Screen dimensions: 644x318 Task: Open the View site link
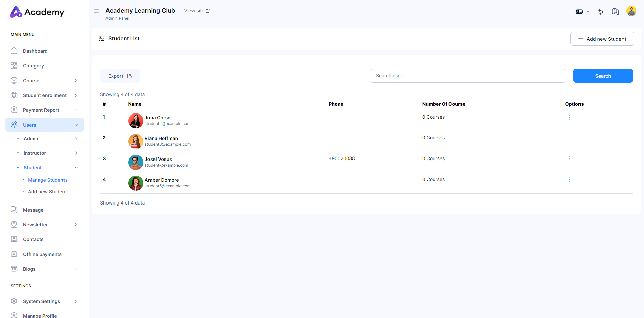197,11
